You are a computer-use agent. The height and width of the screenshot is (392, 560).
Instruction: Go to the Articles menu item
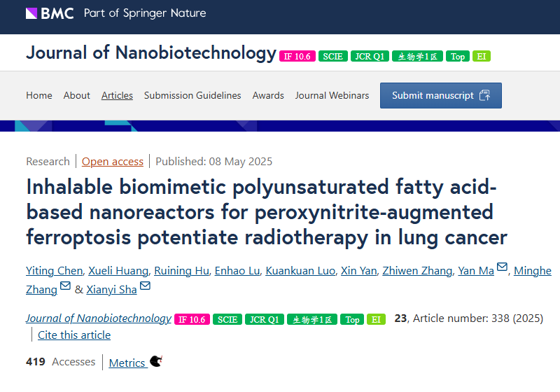117,96
